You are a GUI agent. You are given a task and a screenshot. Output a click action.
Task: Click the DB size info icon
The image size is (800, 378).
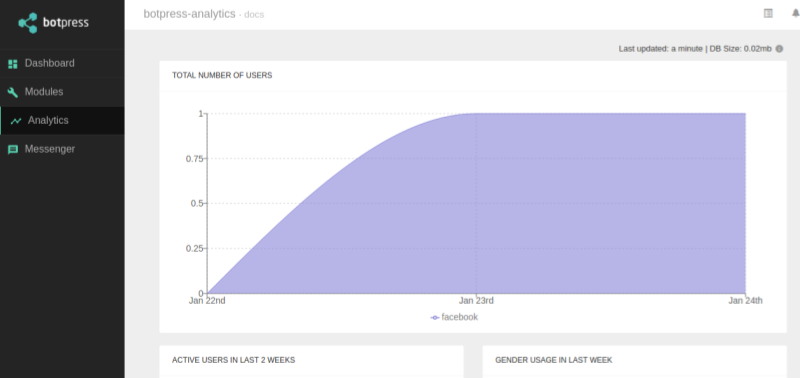779,49
